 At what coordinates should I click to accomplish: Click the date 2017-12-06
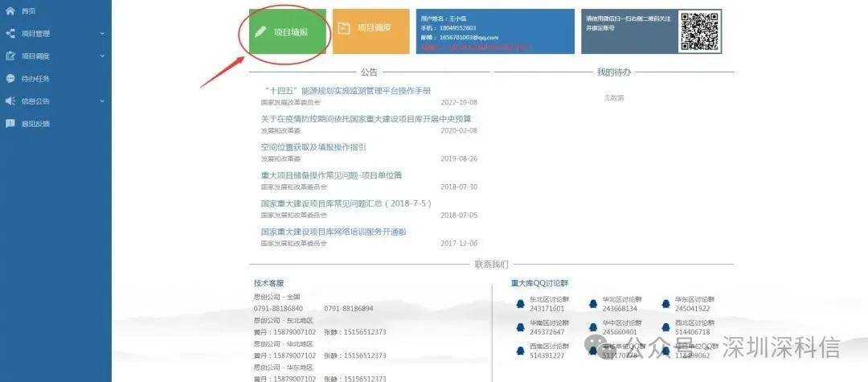coord(459,244)
